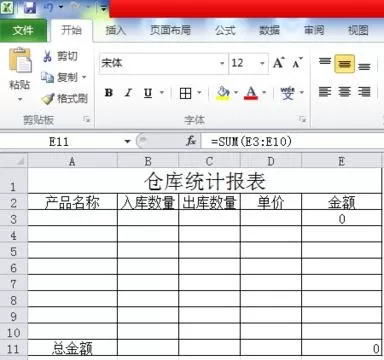Click the 总金额 cell in row 11
This screenshot has width=384, height=360.
72,349
